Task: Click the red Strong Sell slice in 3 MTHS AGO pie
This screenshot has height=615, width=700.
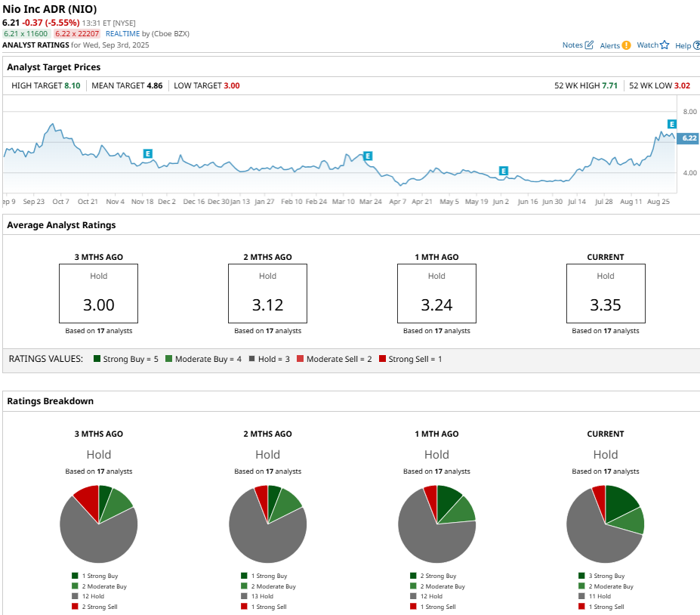Action: click(x=89, y=499)
